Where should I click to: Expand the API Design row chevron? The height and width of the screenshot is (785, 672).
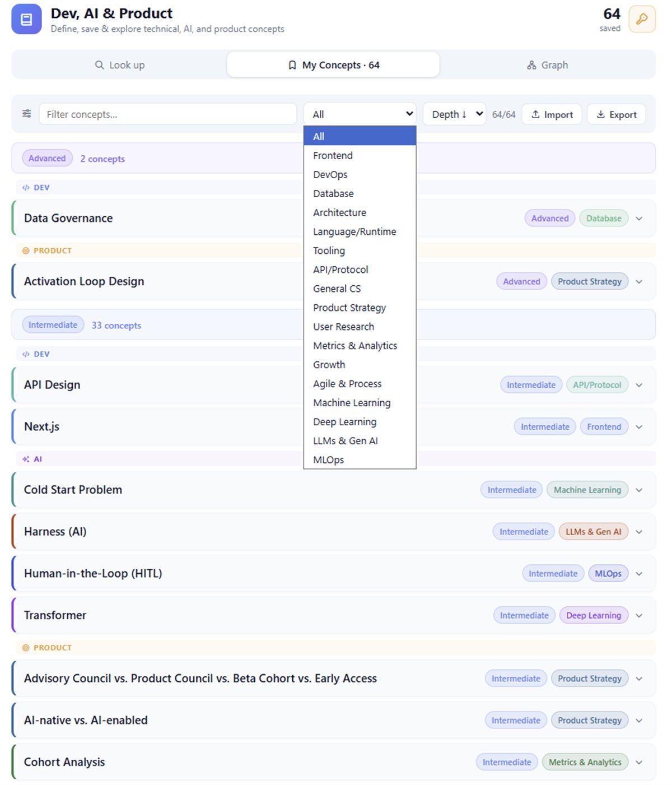(x=639, y=385)
